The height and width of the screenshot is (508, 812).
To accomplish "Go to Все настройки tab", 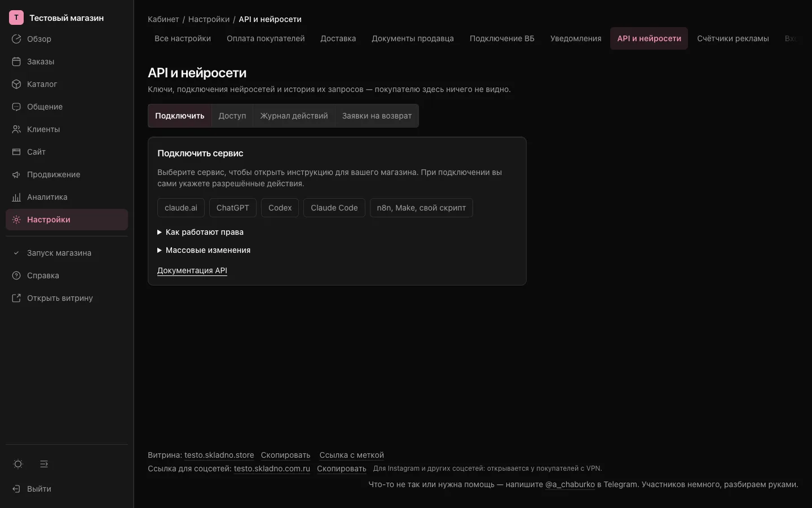I will click(183, 38).
